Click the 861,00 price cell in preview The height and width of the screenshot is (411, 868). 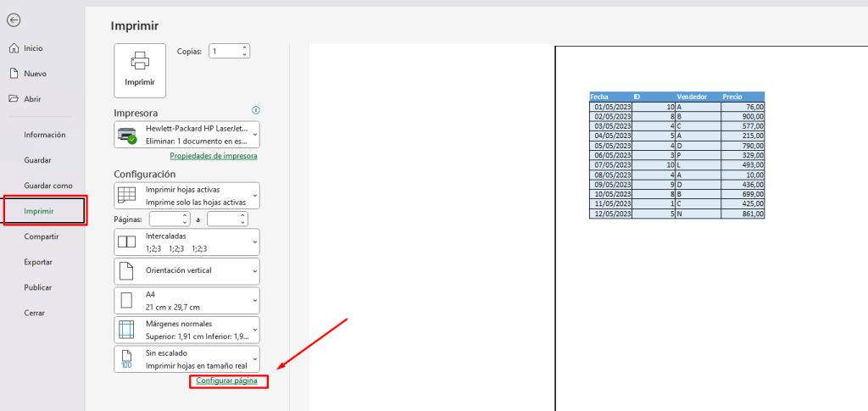pyautogui.click(x=743, y=214)
